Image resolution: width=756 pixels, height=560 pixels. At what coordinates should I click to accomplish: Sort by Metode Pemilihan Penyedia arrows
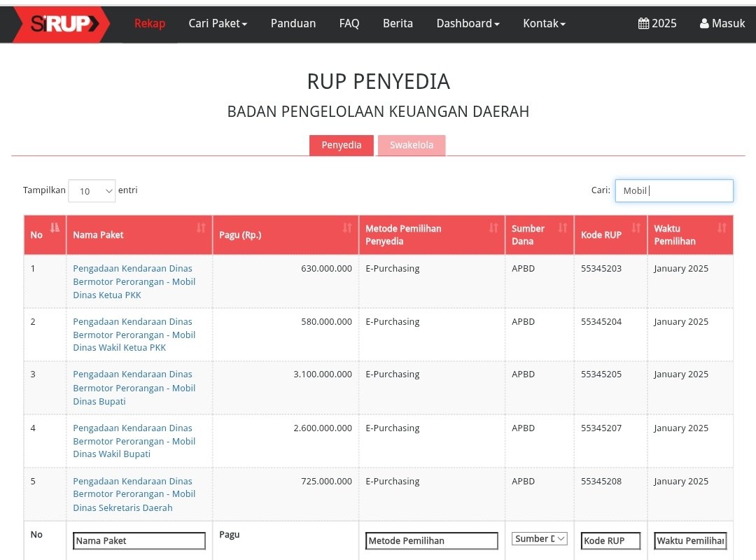pyautogui.click(x=493, y=227)
